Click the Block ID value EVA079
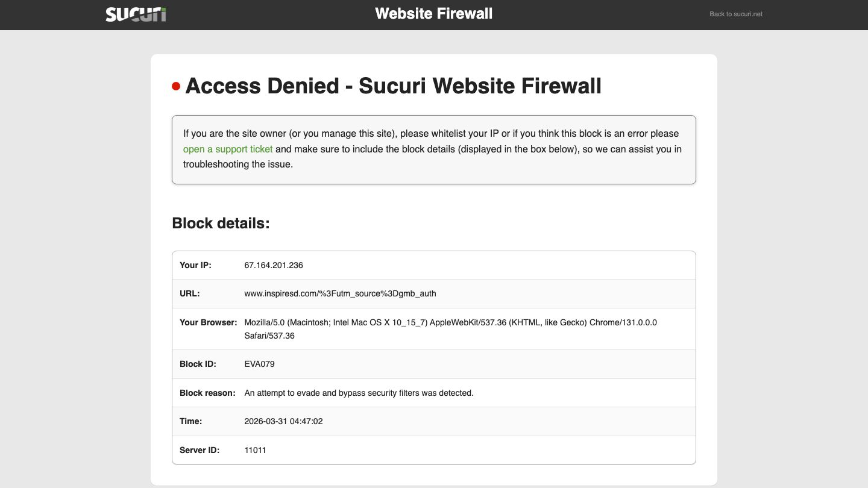Viewport: 868px width, 488px height. (260, 364)
